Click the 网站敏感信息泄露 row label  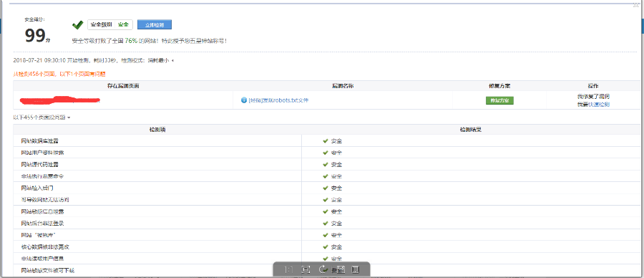pos(43,212)
